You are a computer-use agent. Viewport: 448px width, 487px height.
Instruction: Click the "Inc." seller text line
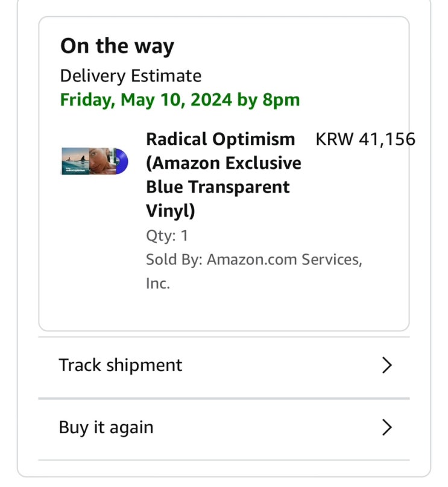(x=158, y=283)
